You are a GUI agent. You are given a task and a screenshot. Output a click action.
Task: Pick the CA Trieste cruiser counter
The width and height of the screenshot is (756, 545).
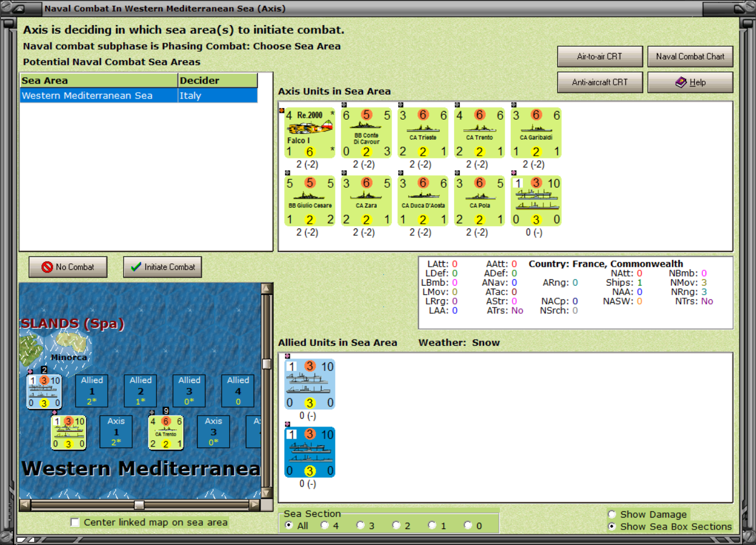click(423, 133)
